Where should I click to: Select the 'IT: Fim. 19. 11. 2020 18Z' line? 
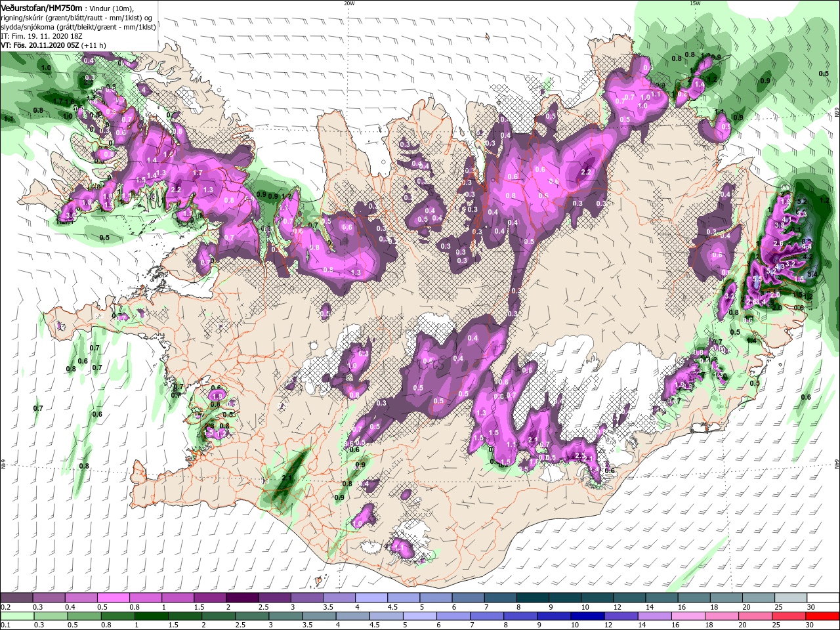[41, 37]
